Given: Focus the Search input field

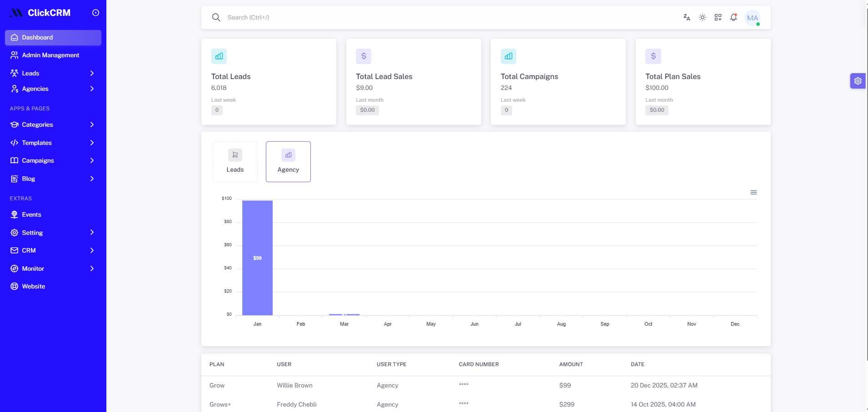Looking at the screenshot, I should pos(409,17).
